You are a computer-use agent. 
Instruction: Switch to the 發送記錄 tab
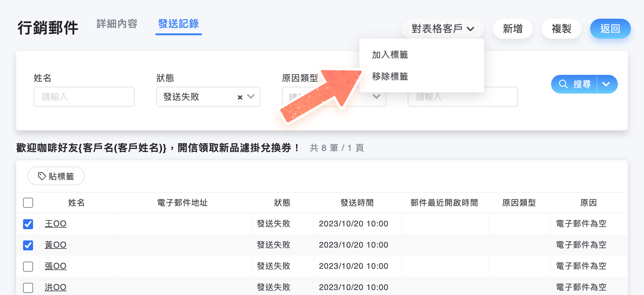pyautogui.click(x=178, y=24)
